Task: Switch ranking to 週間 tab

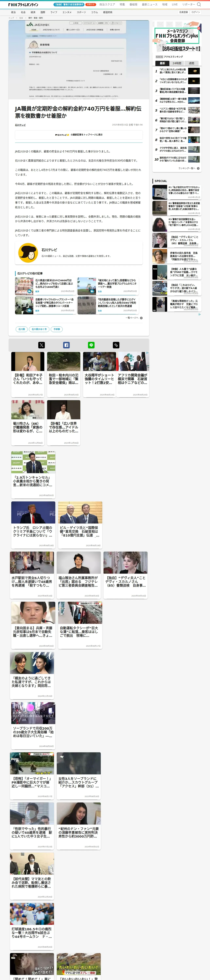Action: pyautogui.click(x=191, y=63)
